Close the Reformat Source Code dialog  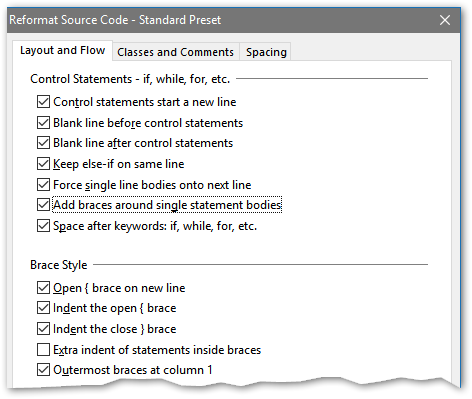pyautogui.click(x=445, y=20)
